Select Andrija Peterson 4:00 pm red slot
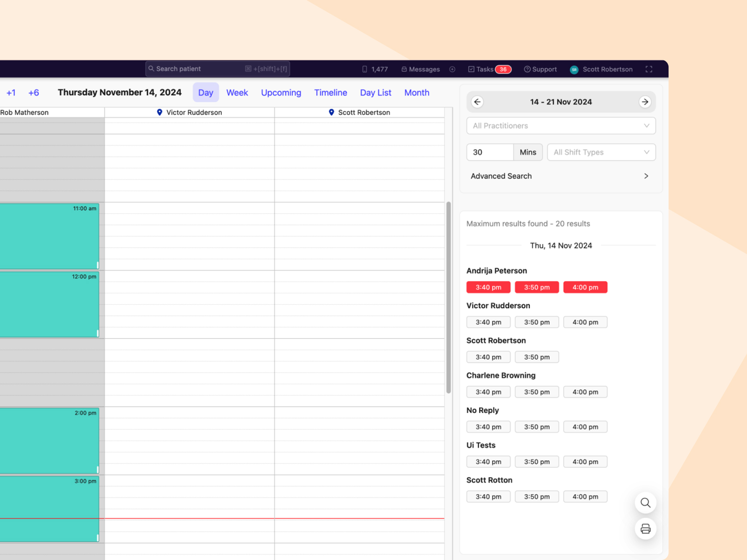The width and height of the screenshot is (747, 560). pyautogui.click(x=585, y=287)
